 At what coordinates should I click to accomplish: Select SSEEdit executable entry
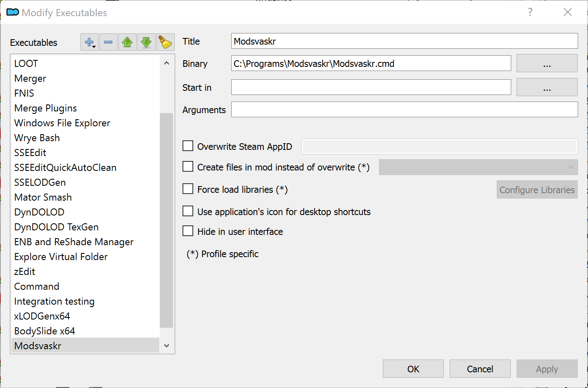click(x=85, y=152)
